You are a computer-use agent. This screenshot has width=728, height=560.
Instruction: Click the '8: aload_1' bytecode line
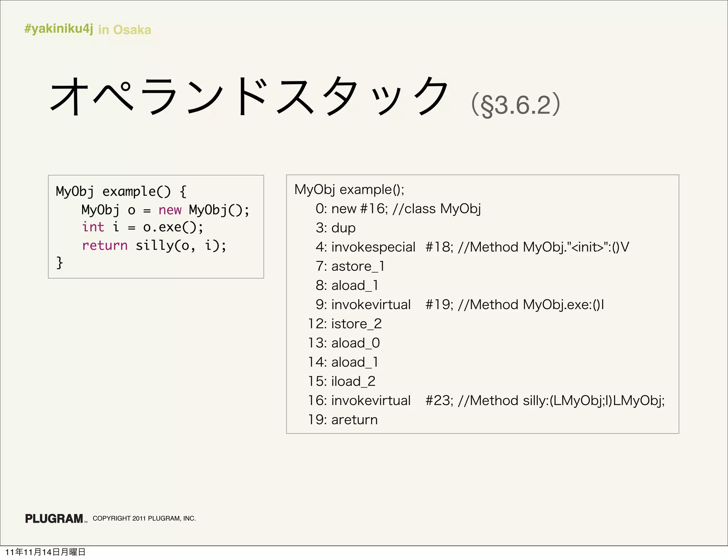[347, 285]
